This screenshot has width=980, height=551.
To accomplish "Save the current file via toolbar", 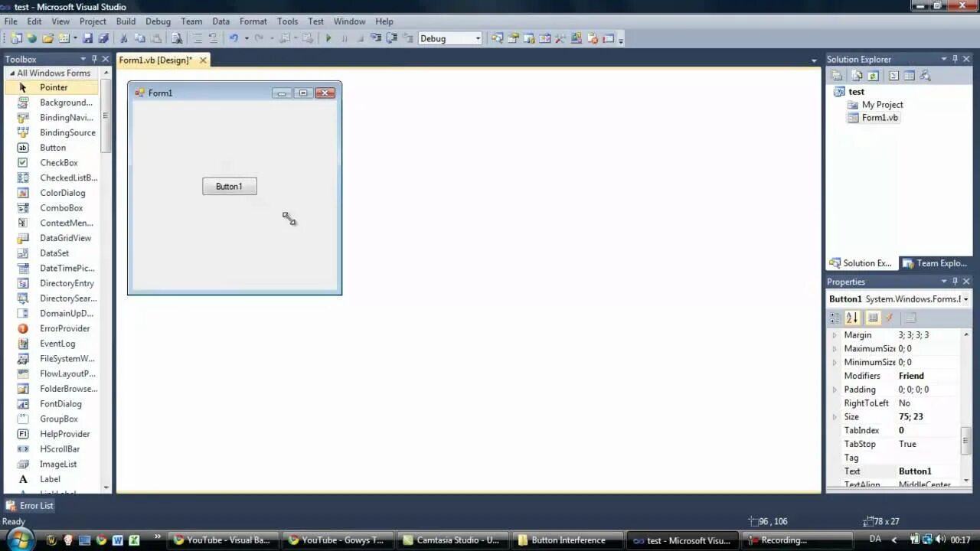I will click(87, 38).
